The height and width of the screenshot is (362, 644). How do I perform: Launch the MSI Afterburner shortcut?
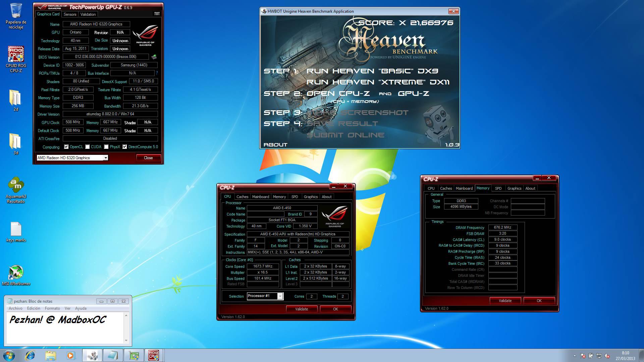pyautogui.click(x=16, y=275)
